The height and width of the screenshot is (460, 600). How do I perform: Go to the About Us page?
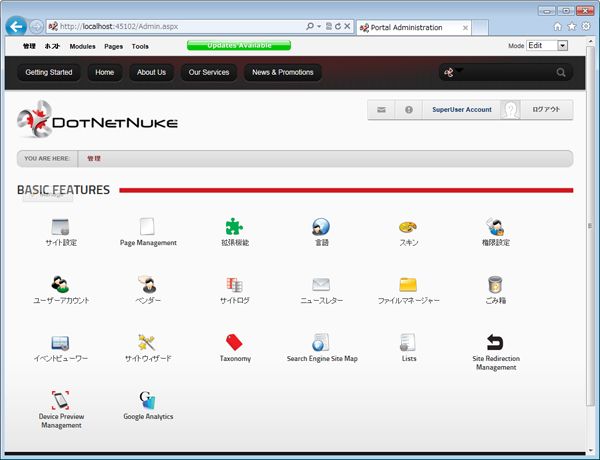pyautogui.click(x=151, y=72)
